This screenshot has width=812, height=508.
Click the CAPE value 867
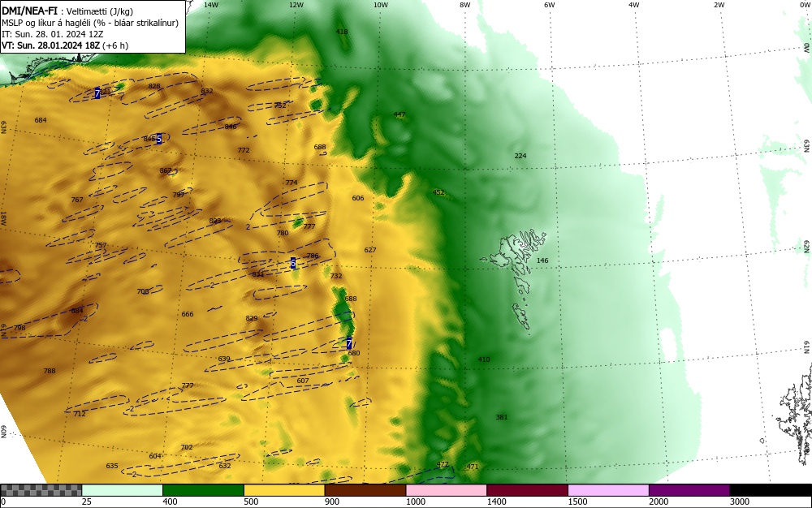(x=166, y=170)
